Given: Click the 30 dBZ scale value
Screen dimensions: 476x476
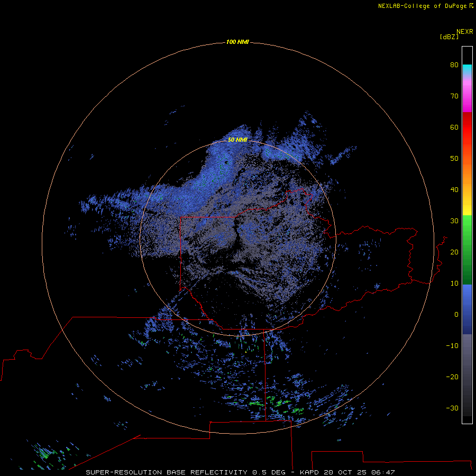Looking at the screenshot, I should point(454,221).
